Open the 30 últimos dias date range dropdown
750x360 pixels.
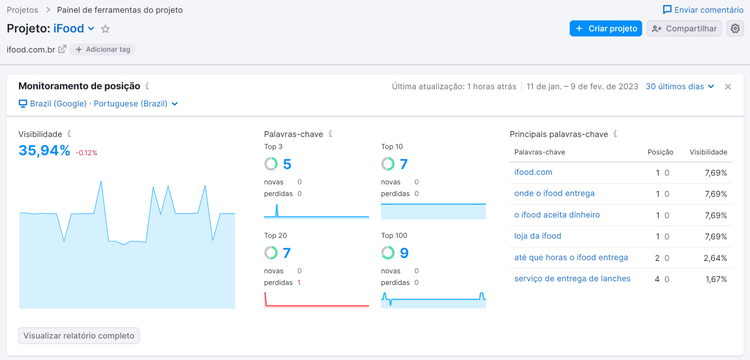pos(680,87)
